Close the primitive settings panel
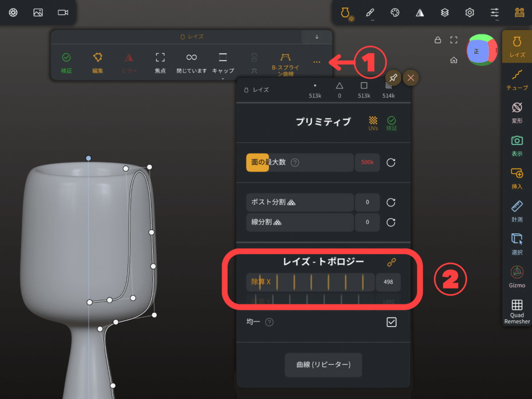 (411, 78)
